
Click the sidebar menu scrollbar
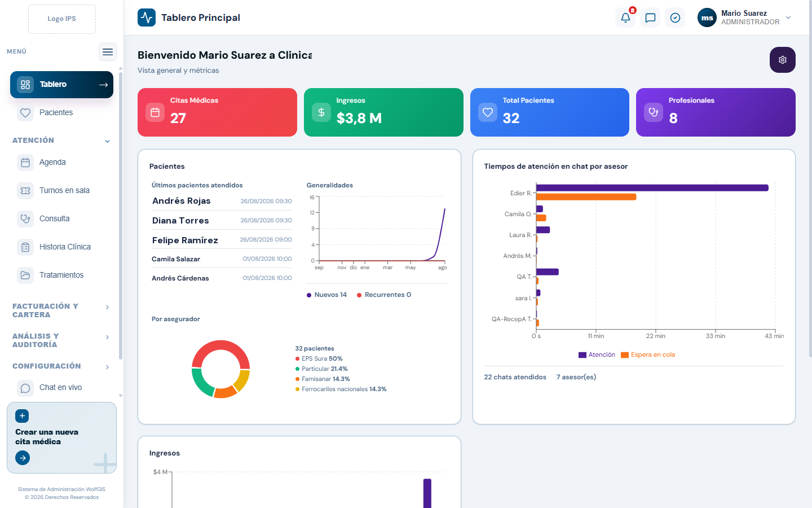click(120, 214)
